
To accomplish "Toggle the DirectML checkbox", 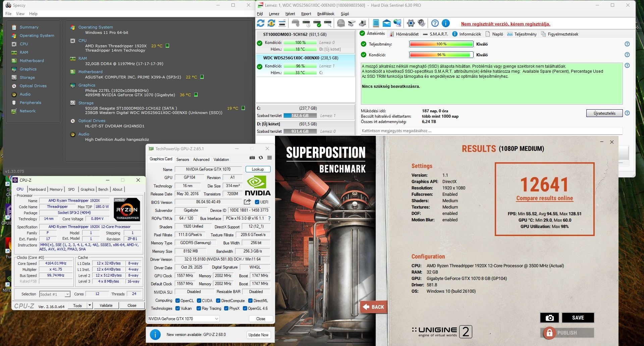I will (x=251, y=301).
